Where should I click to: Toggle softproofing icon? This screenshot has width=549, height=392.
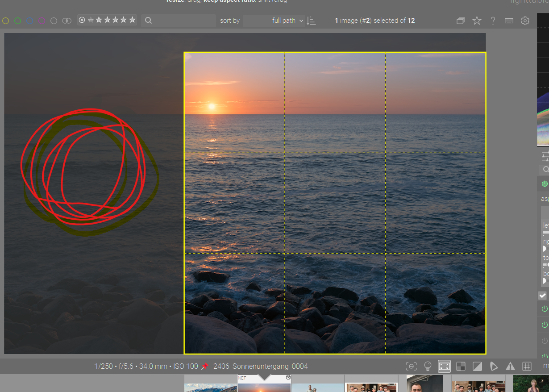pyautogui.click(x=494, y=367)
